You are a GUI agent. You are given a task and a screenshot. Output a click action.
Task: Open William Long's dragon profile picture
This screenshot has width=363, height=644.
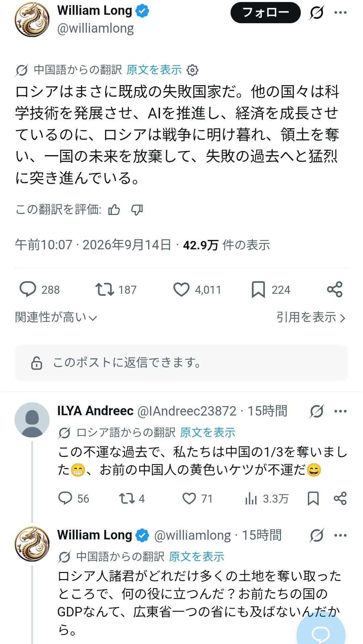32,20
